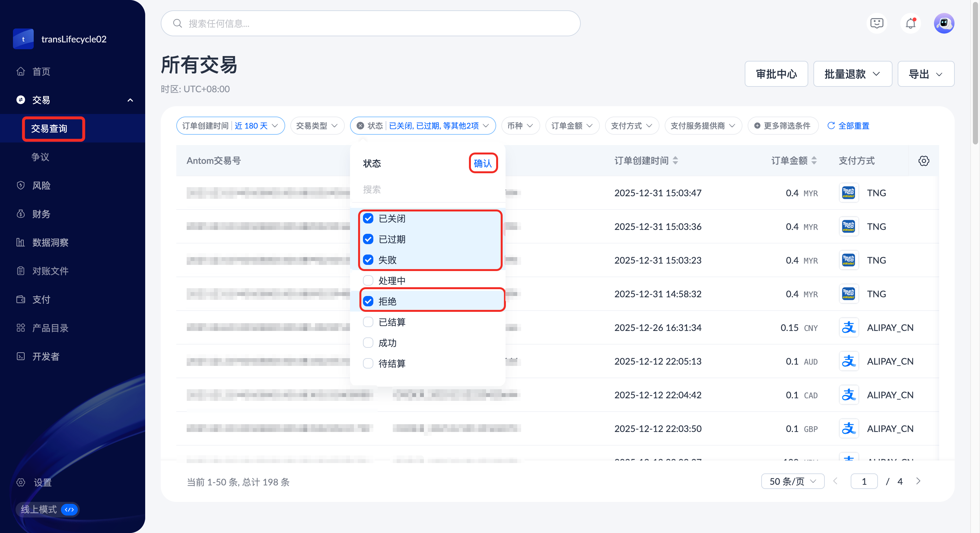Navigate to 对账文件 in sidebar

pos(50,271)
